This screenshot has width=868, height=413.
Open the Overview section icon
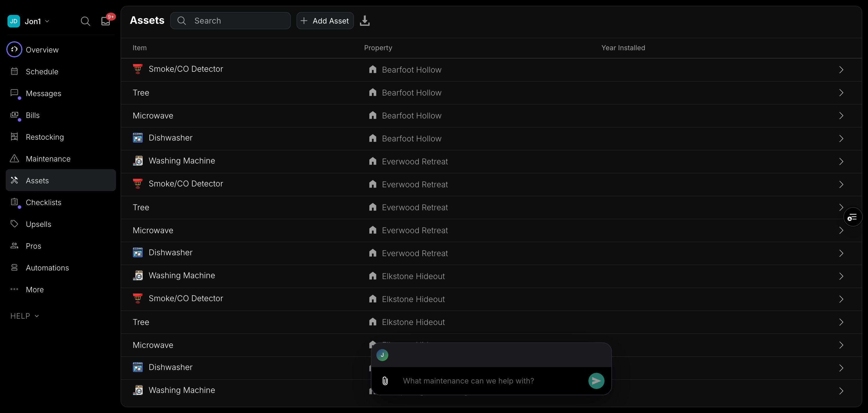click(x=14, y=49)
